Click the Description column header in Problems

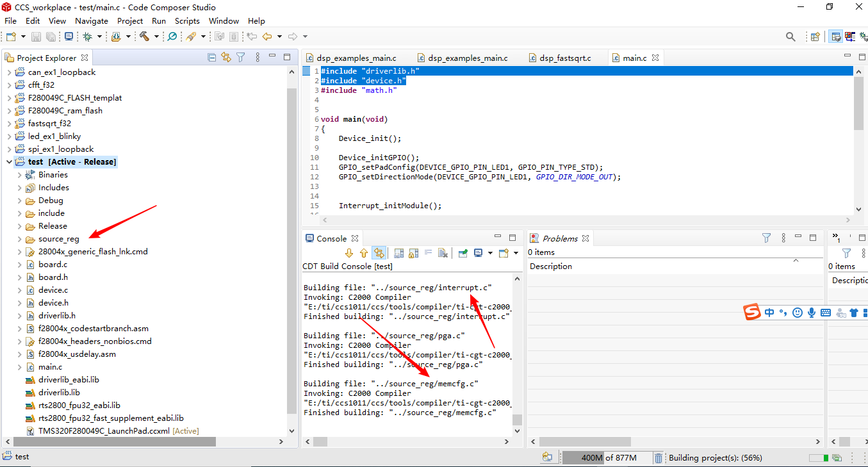[x=551, y=266]
